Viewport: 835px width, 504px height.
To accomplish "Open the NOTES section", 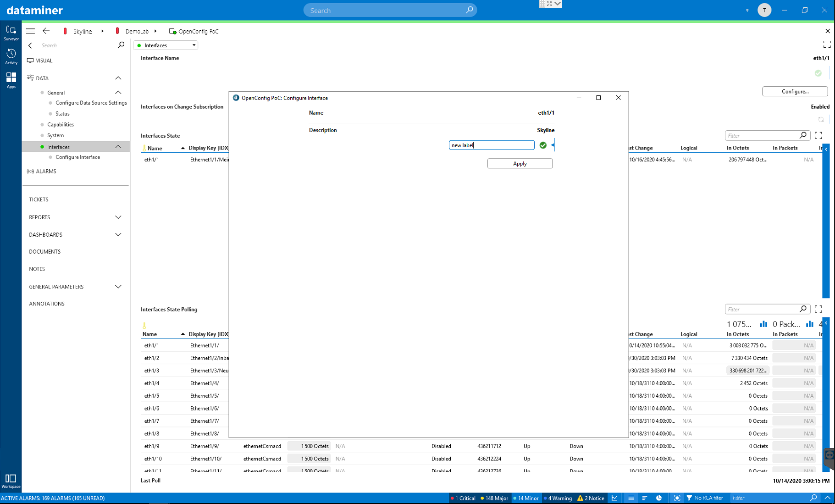I will pyautogui.click(x=37, y=269).
